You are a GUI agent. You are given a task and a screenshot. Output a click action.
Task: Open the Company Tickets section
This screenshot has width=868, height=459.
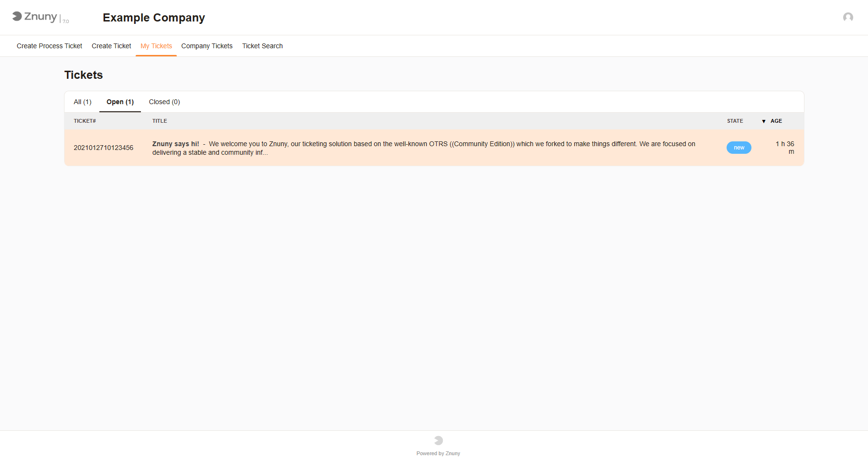[x=207, y=46]
